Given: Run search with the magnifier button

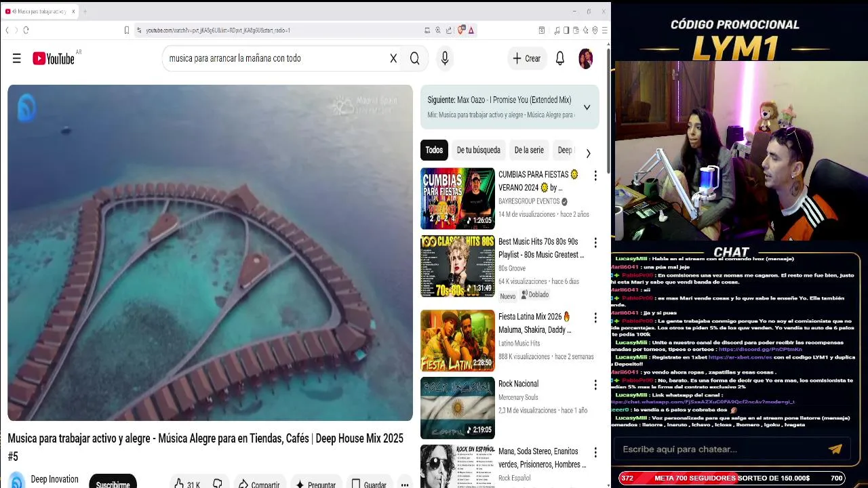Looking at the screenshot, I should click(414, 58).
